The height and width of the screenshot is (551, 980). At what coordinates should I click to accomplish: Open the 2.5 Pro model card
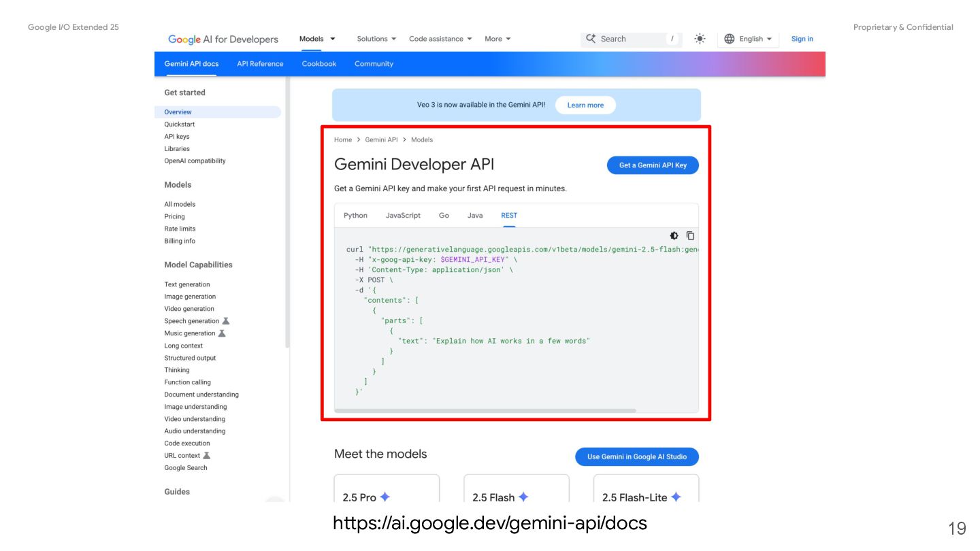click(387, 489)
